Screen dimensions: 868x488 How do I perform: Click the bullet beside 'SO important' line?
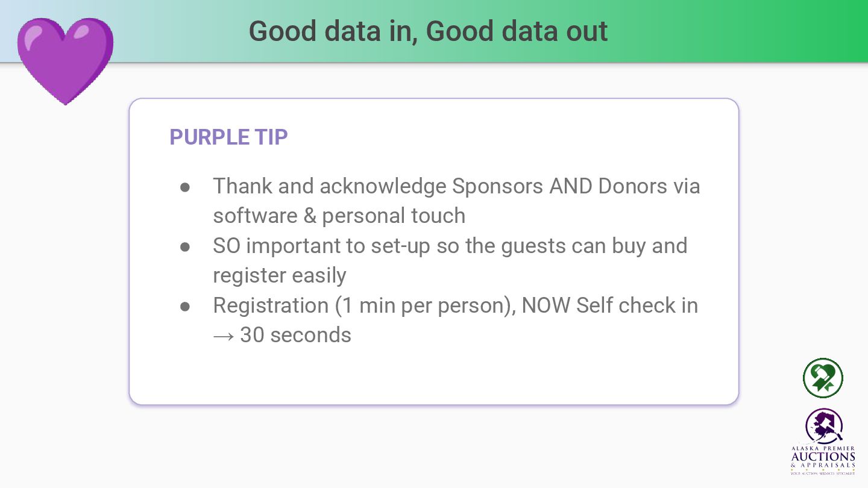click(x=185, y=246)
